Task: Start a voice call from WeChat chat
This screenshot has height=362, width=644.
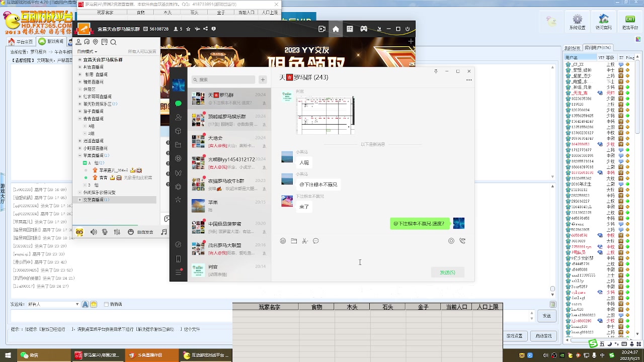Action: pyautogui.click(x=462, y=241)
